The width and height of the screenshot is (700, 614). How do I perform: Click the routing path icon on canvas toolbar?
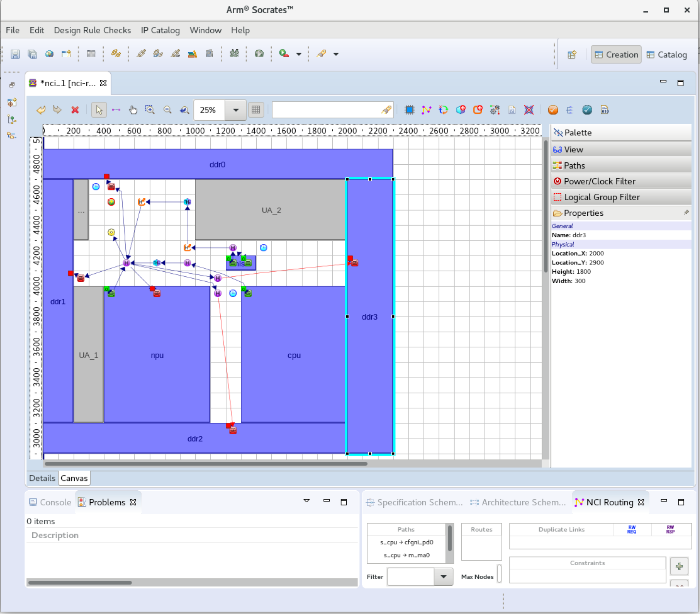426,110
